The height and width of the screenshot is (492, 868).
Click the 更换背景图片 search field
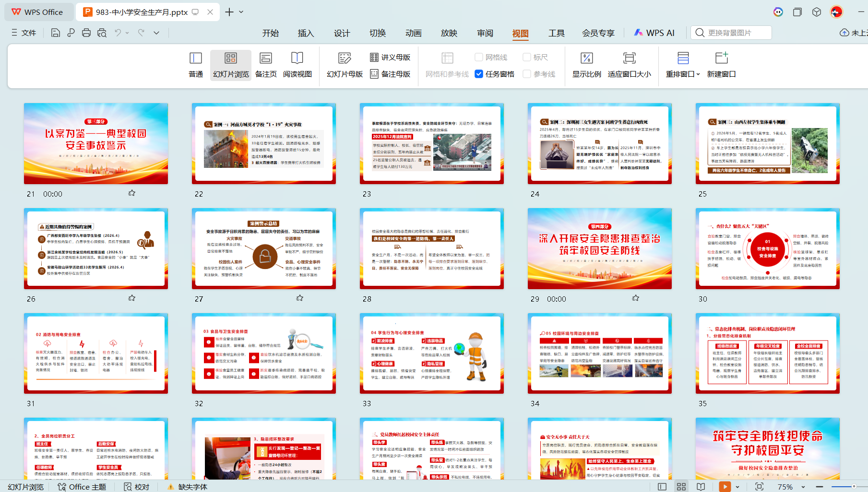(731, 33)
